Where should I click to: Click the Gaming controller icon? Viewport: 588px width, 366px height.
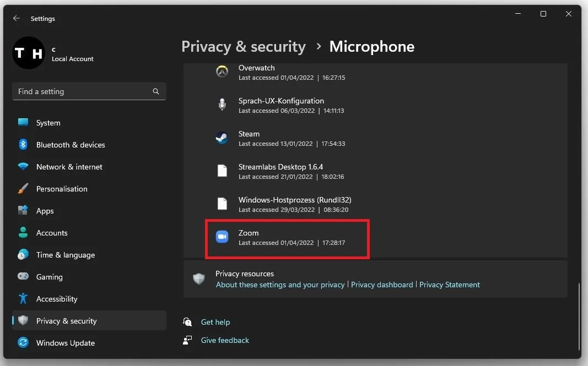click(23, 277)
